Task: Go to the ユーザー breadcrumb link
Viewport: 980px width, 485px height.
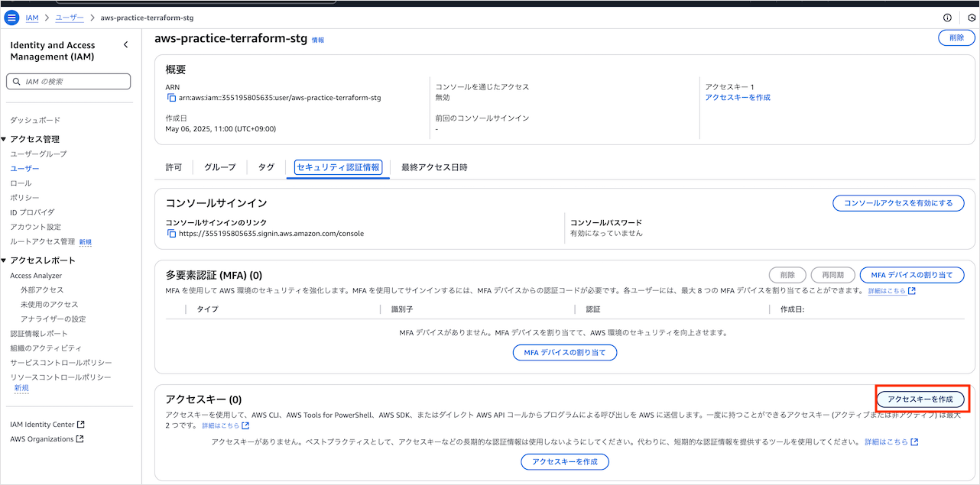Action: click(x=70, y=18)
